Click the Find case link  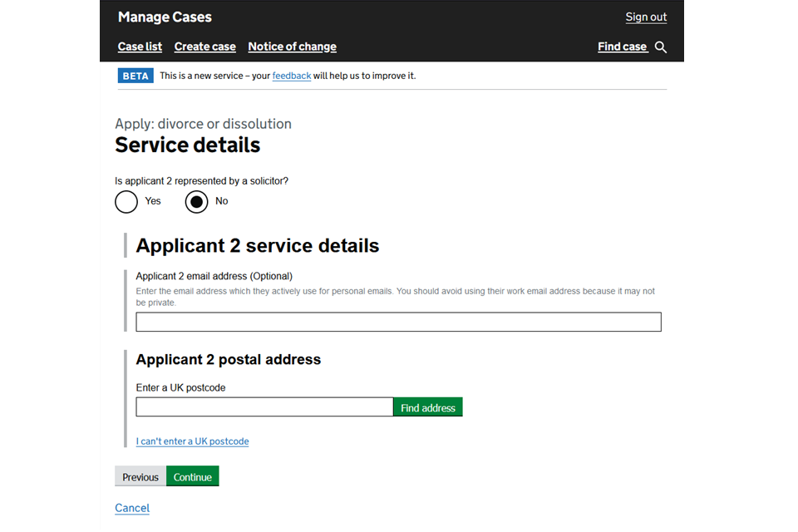point(622,47)
